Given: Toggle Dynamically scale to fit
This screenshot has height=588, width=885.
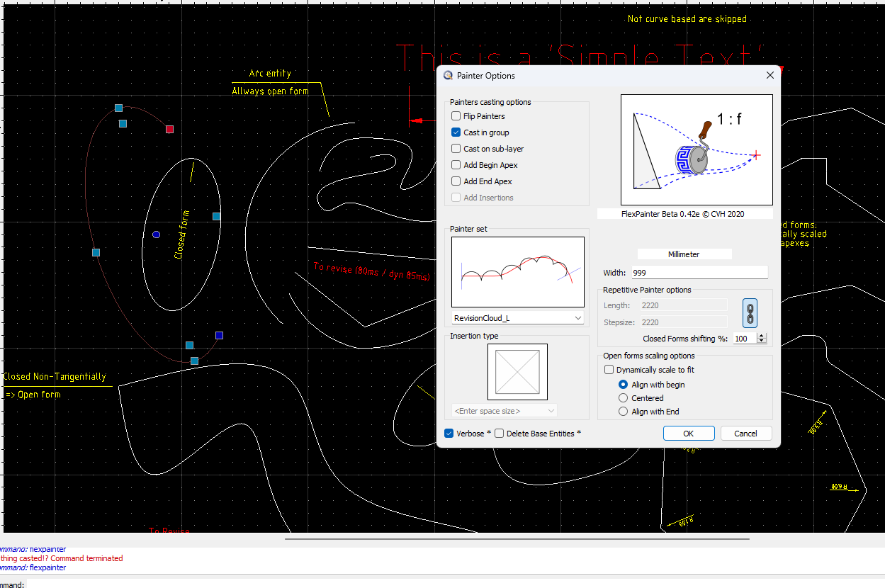Looking at the screenshot, I should point(609,370).
